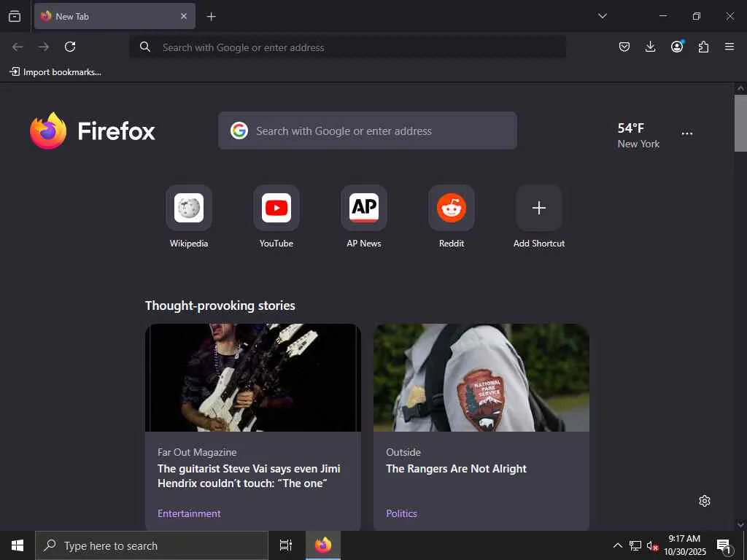Open Windows Task View

(x=286, y=545)
